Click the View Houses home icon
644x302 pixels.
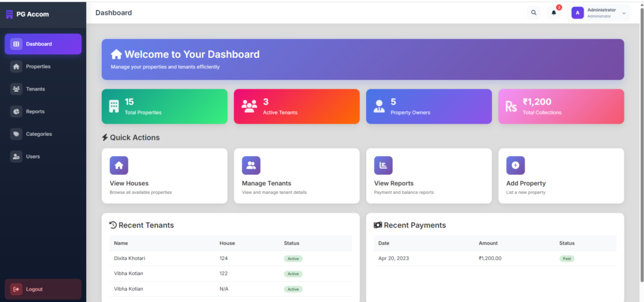pos(119,165)
